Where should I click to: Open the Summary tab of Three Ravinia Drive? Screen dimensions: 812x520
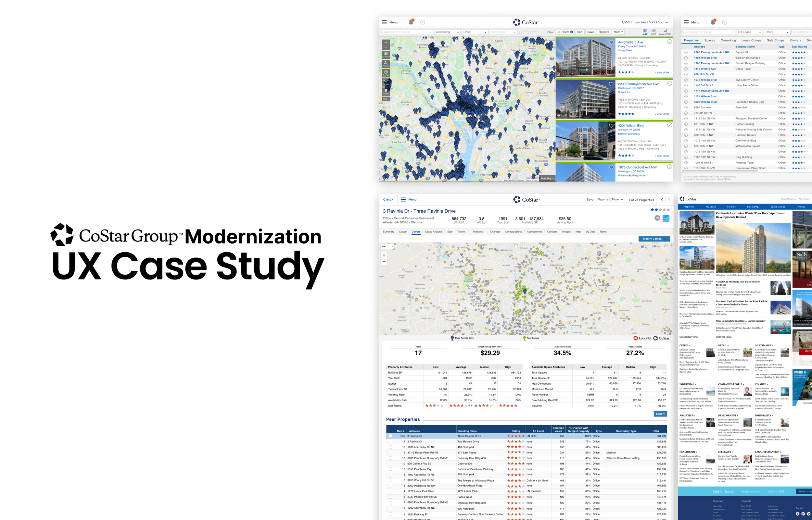388,232
